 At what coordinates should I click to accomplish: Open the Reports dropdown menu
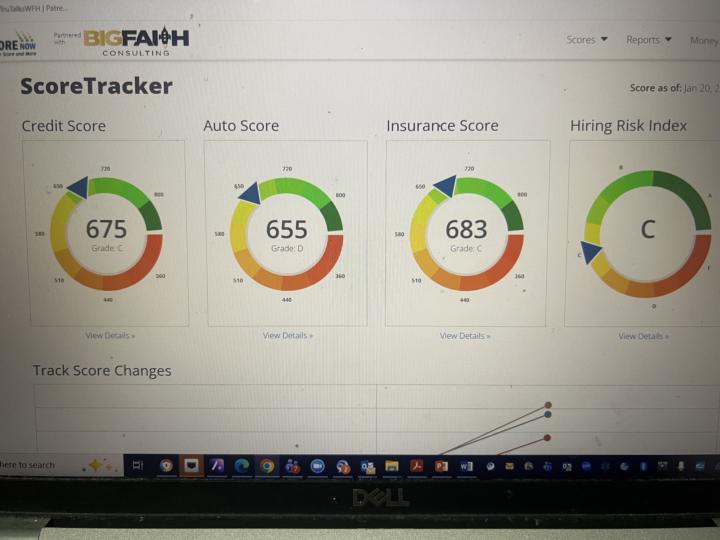(648, 40)
